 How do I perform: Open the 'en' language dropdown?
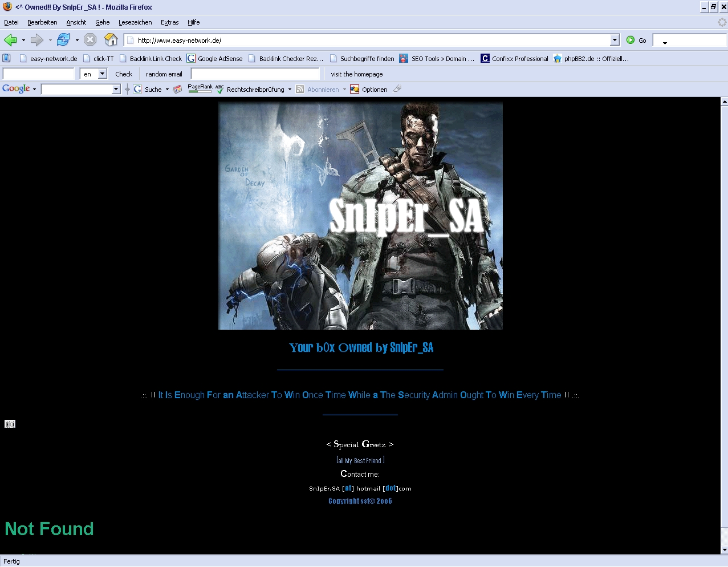[x=103, y=74]
